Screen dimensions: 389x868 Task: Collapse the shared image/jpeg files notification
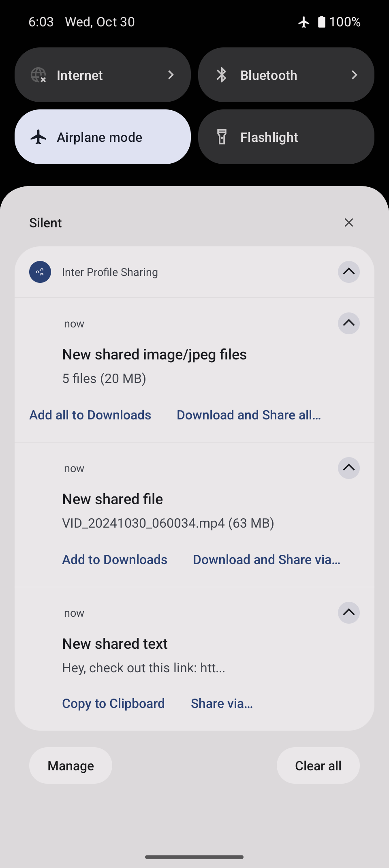pyautogui.click(x=348, y=323)
